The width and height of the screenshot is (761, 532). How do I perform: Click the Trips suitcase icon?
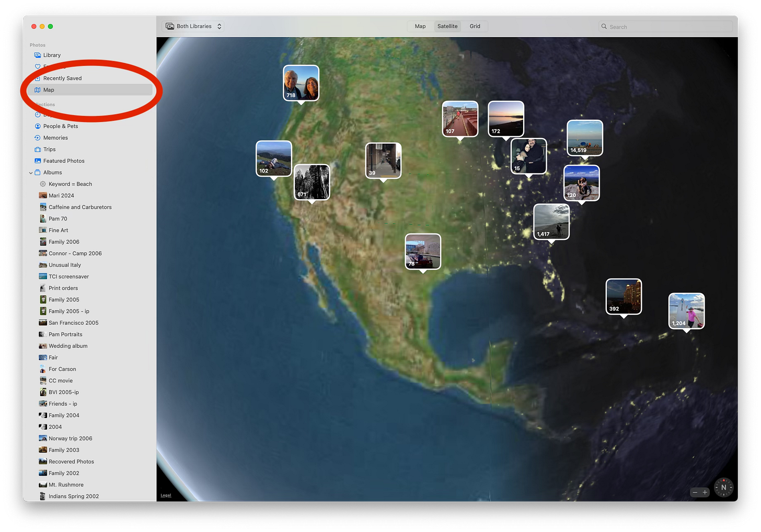(38, 149)
